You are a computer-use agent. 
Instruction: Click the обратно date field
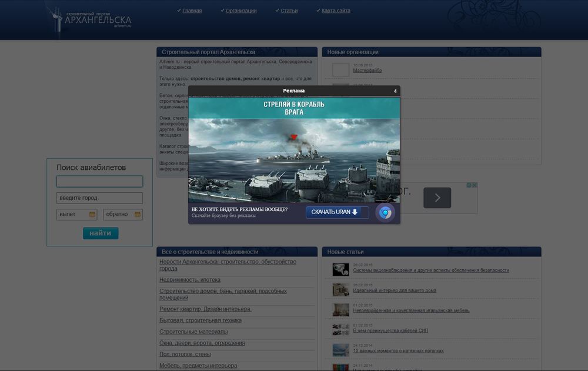pyautogui.click(x=123, y=214)
